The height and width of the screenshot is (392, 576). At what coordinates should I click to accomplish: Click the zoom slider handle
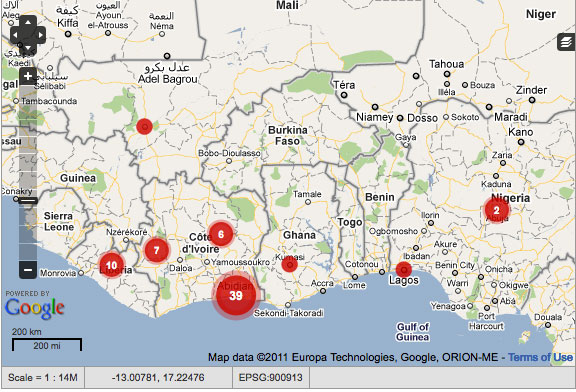[28, 201]
